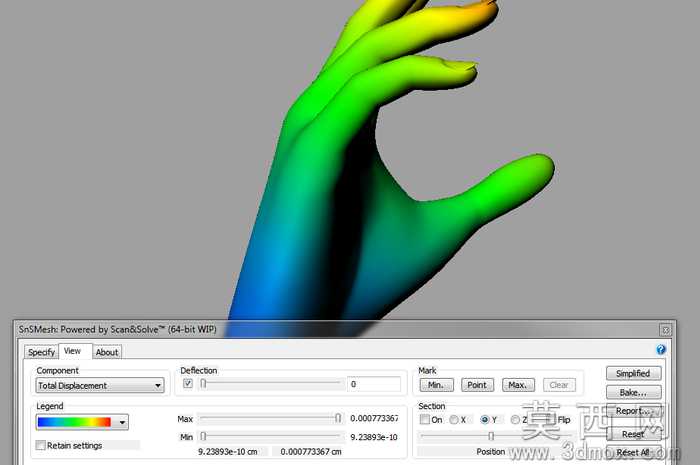700x465 pixels.
Task: Click the Bake... button
Action: (x=633, y=392)
